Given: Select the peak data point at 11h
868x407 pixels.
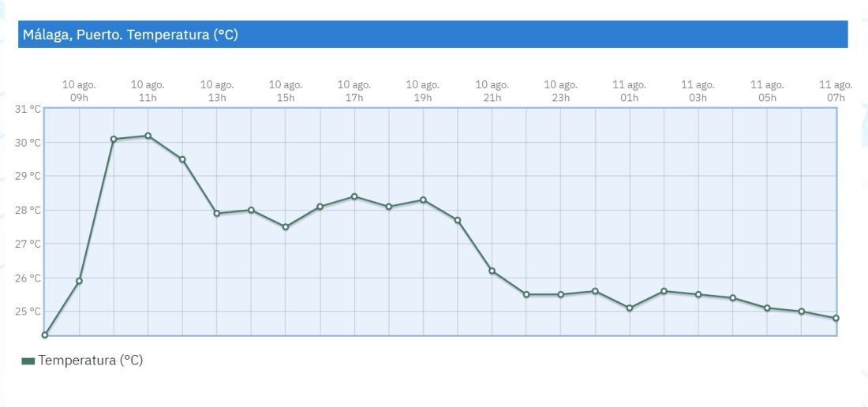Looking at the screenshot, I should tap(148, 136).
